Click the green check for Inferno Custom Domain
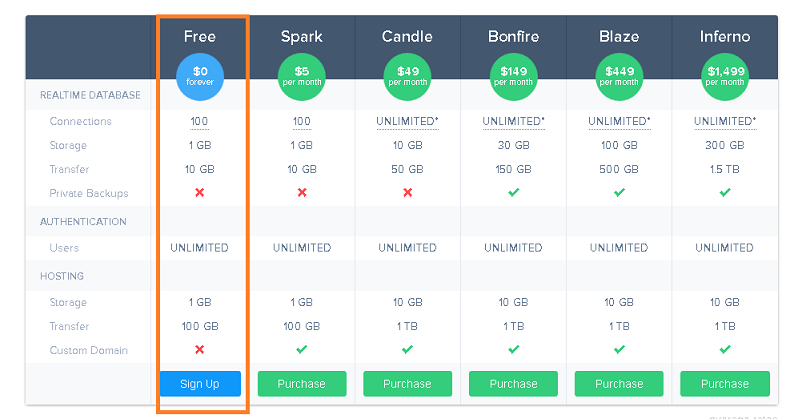Viewport: 794px width, 419px height. (725, 350)
